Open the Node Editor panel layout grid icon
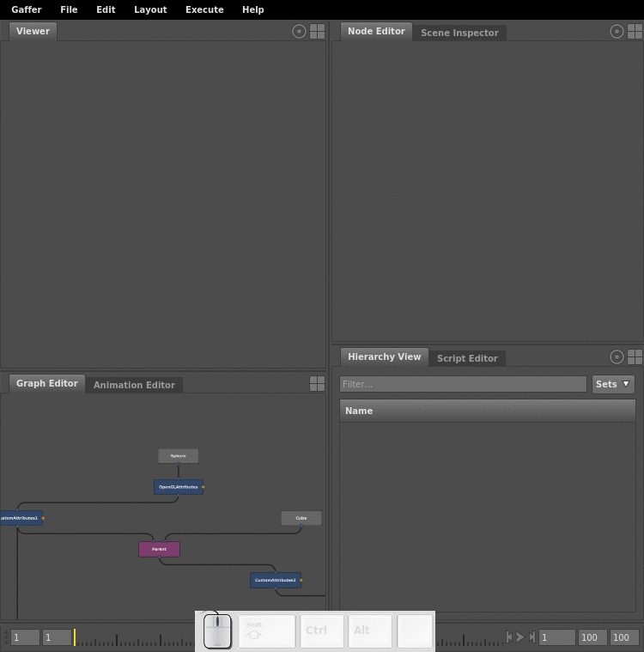This screenshot has width=644, height=652. 635,31
